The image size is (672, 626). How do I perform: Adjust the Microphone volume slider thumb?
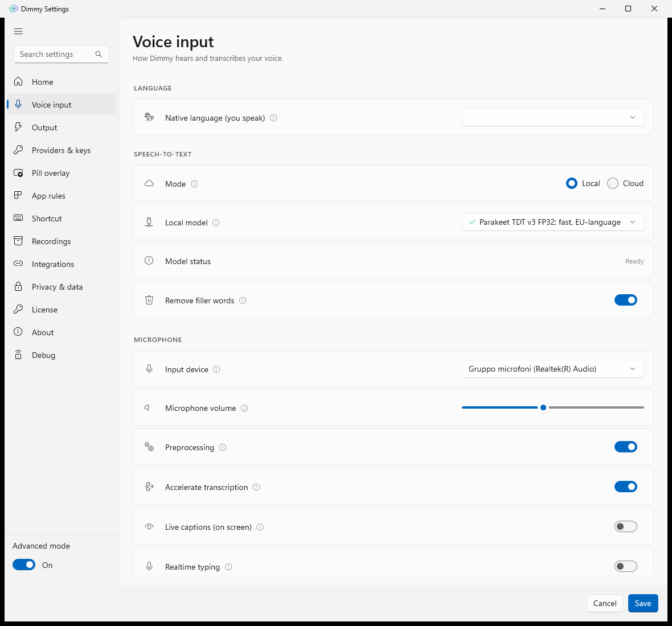tap(543, 407)
